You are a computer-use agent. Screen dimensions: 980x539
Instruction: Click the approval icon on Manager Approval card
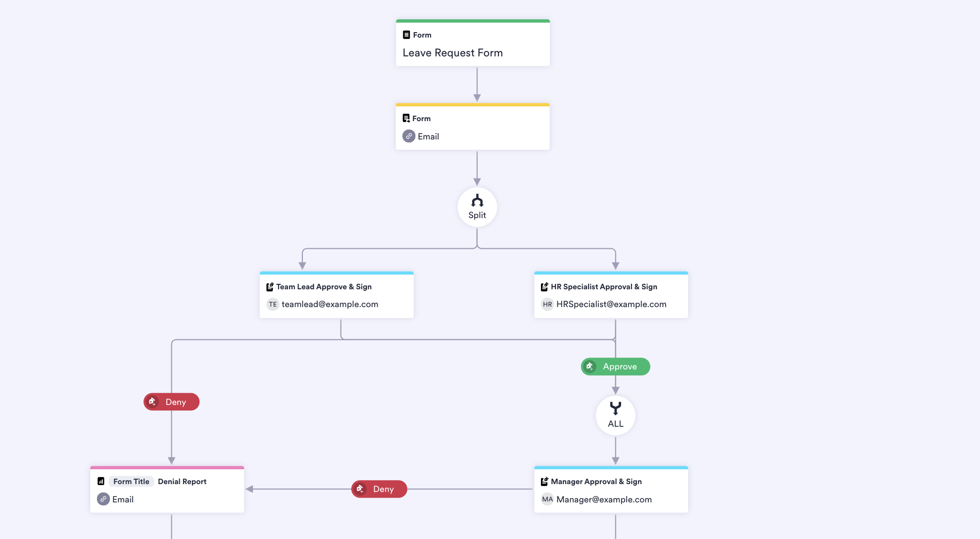(x=544, y=482)
